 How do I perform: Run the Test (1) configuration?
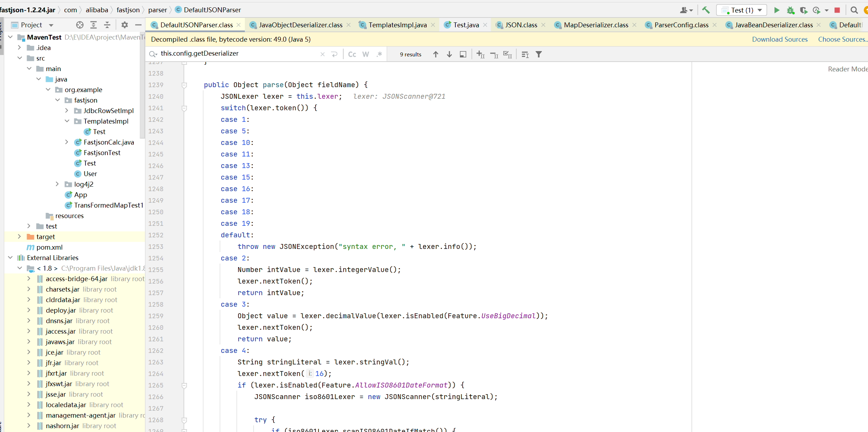777,10
